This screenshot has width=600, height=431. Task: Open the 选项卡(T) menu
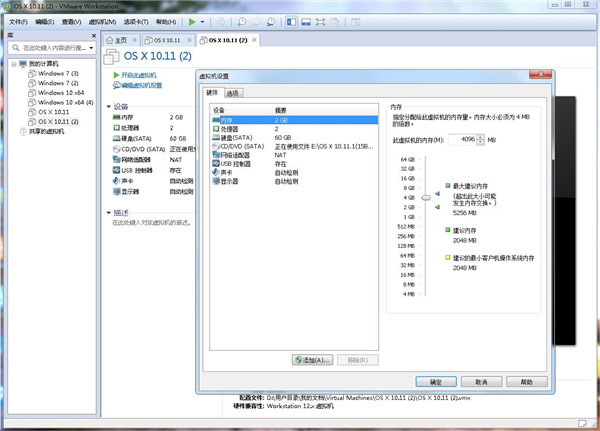tap(136, 22)
